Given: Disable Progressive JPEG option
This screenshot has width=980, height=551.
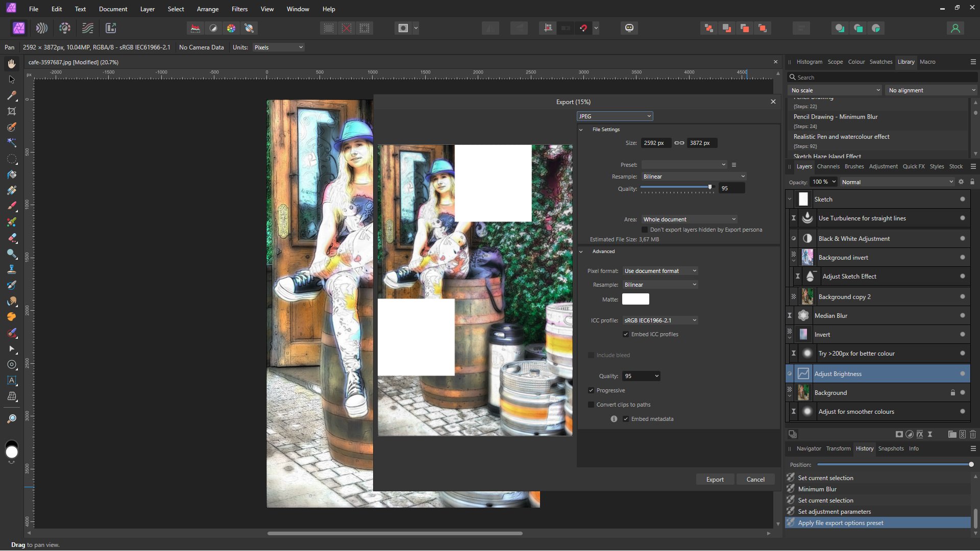Looking at the screenshot, I should 591,390.
